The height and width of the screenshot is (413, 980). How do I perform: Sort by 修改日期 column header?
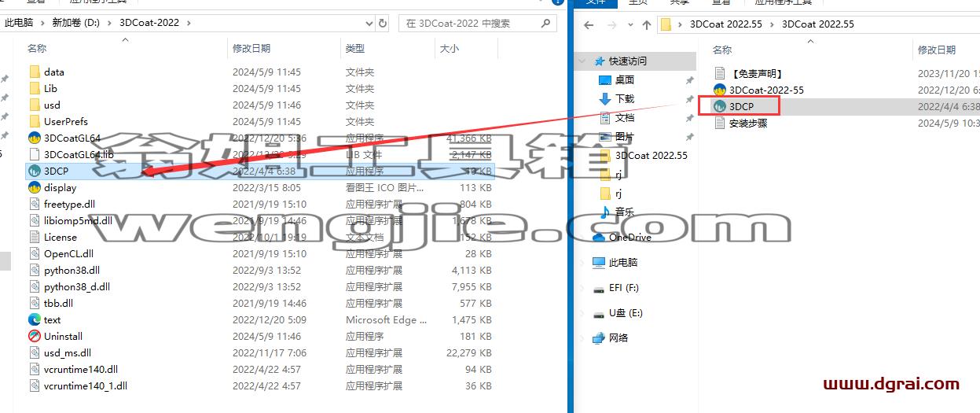tap(251, 48)
